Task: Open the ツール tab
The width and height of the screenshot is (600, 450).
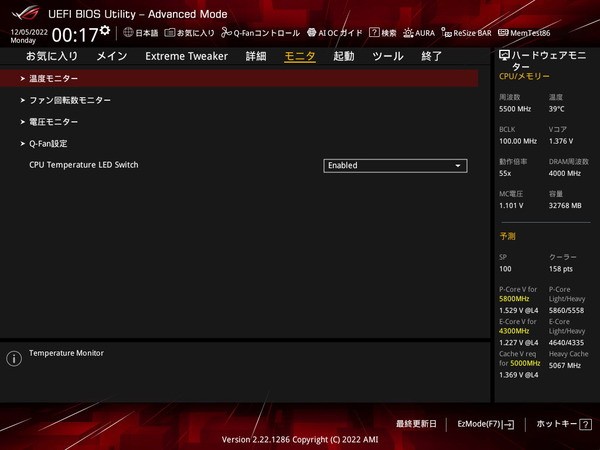Action: click(388, 56)
